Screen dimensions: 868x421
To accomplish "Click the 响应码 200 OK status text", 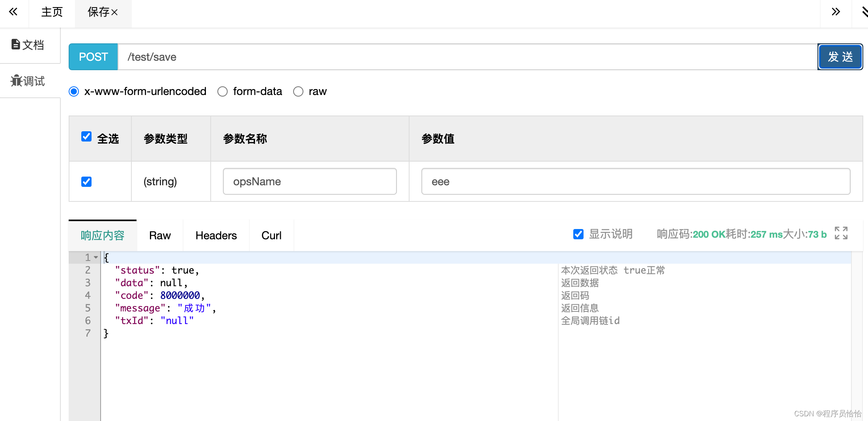I will [x=691, y=234].
